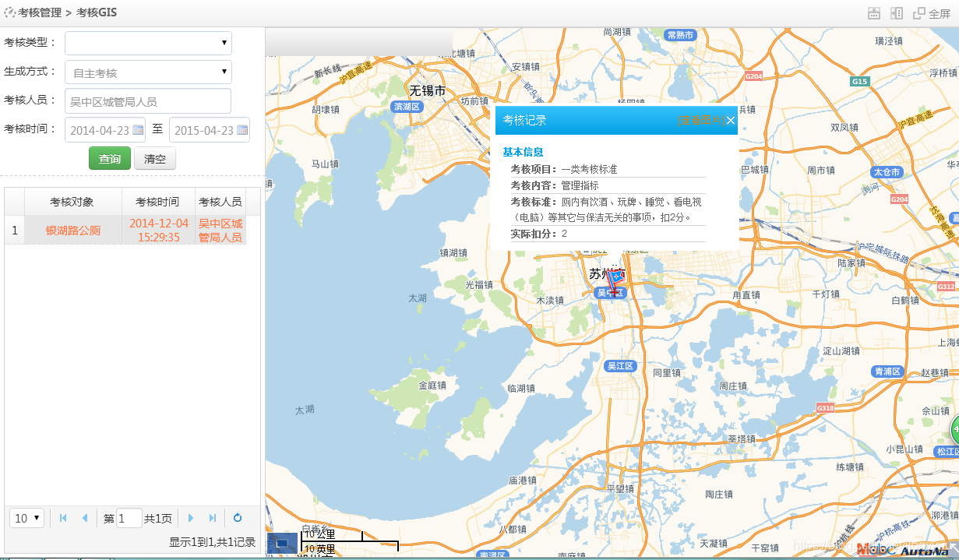The image size is (959, 560).
Task: Select the 2014-12-04 15:29:35 cell
Action: coord(158,231)
